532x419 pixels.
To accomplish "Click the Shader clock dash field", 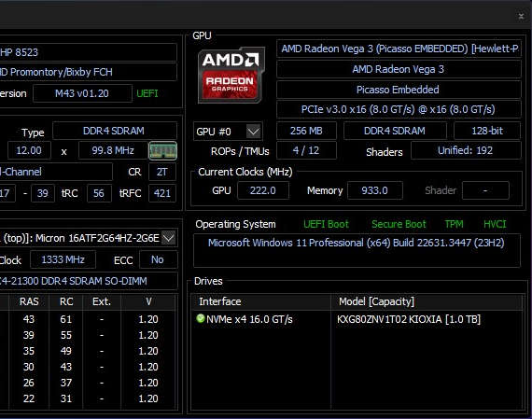I will click(485, 190).
